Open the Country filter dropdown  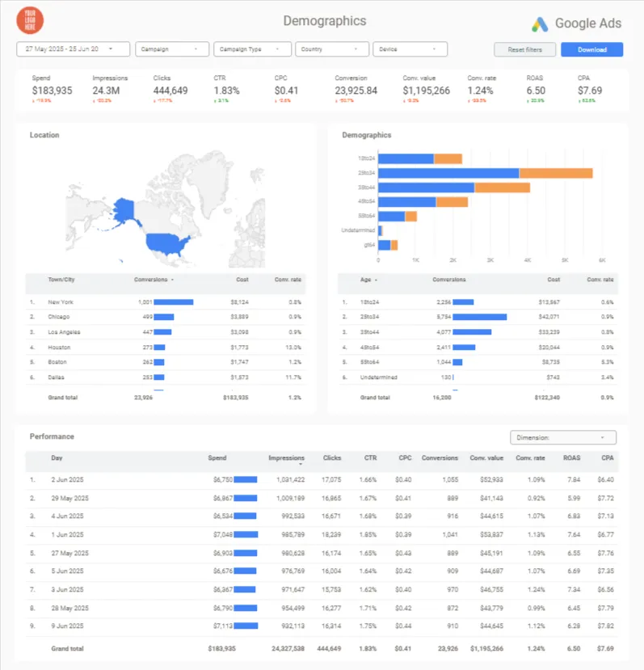[x=332, y=49]
